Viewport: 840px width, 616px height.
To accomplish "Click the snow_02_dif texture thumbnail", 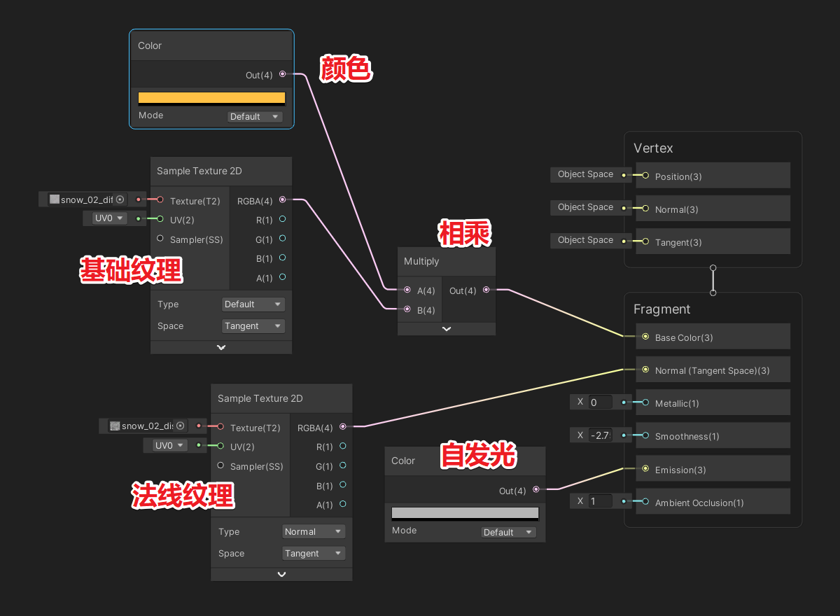I will click(55, 199).
